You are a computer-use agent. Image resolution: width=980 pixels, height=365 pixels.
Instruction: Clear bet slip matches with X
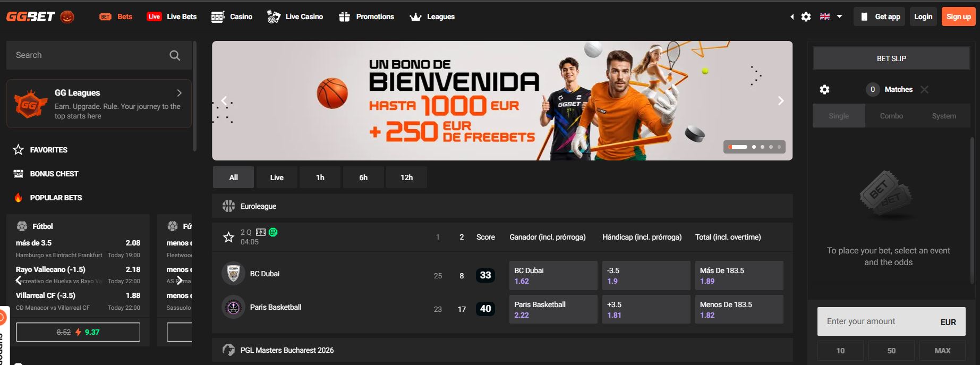(x=924, y=89)
